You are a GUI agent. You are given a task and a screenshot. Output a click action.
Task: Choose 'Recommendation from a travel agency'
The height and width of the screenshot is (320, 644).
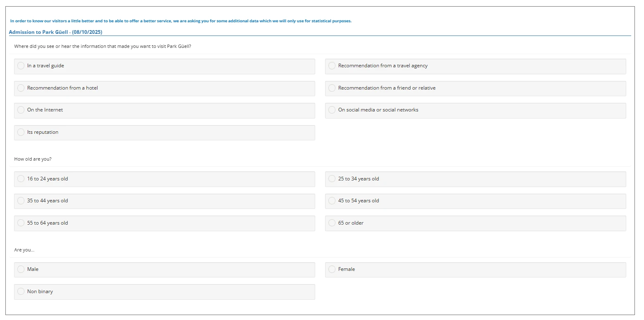click(332, 66)
